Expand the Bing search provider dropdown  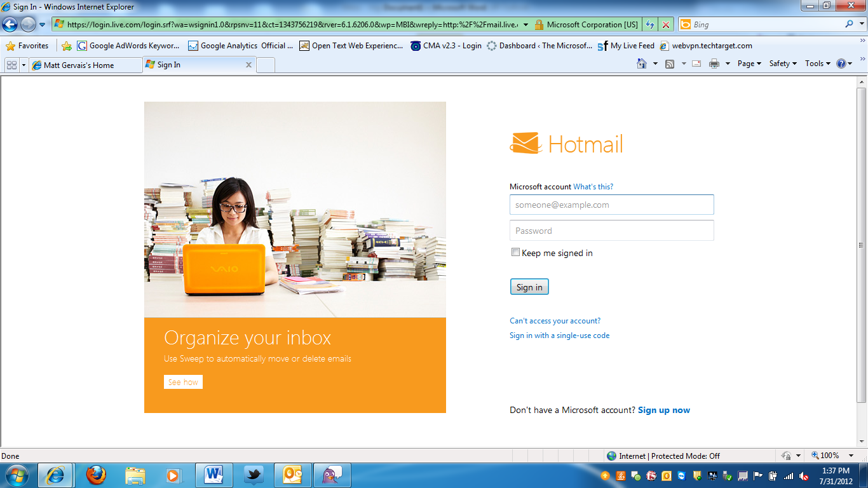tap(861, 25)
